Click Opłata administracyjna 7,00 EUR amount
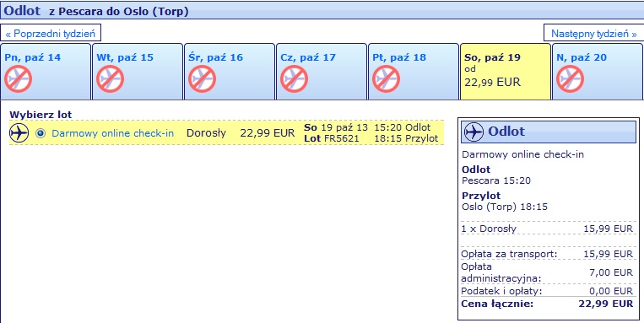This screenshot has width=644, height=323. [610, 272]
